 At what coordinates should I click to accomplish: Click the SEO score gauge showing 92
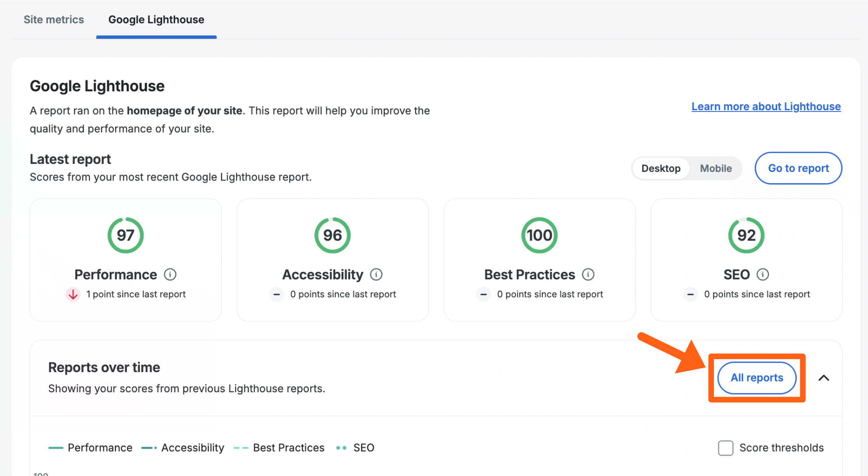click(x=746, y=235)
